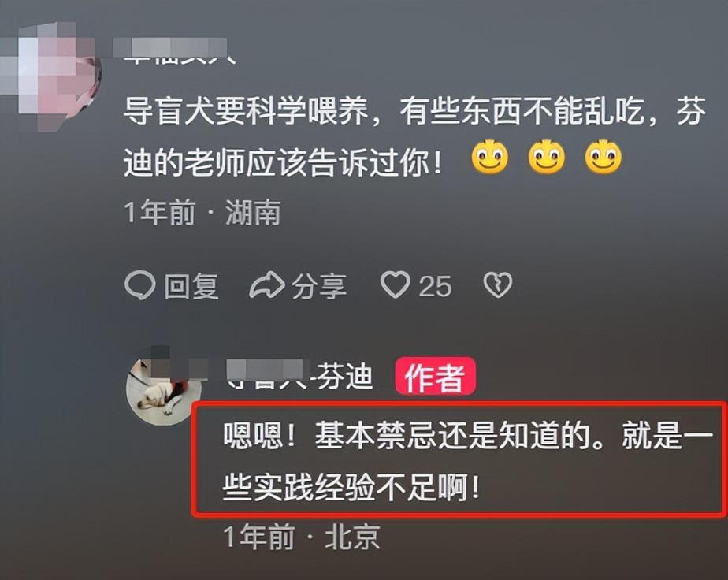Click the 回复 reply label
The height and width of the screenshot is (580, 728).
click(191, 285)
